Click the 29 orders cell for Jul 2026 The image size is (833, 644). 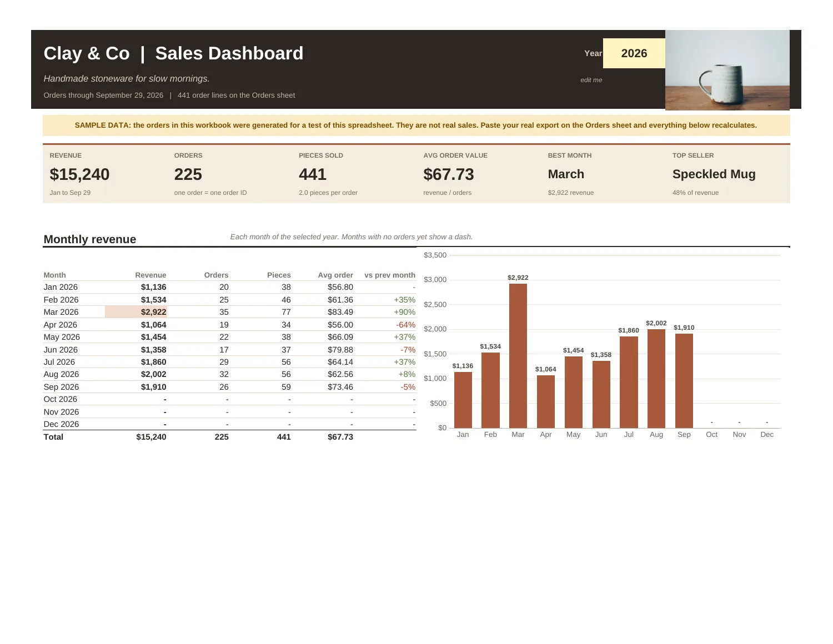[224, 362]
